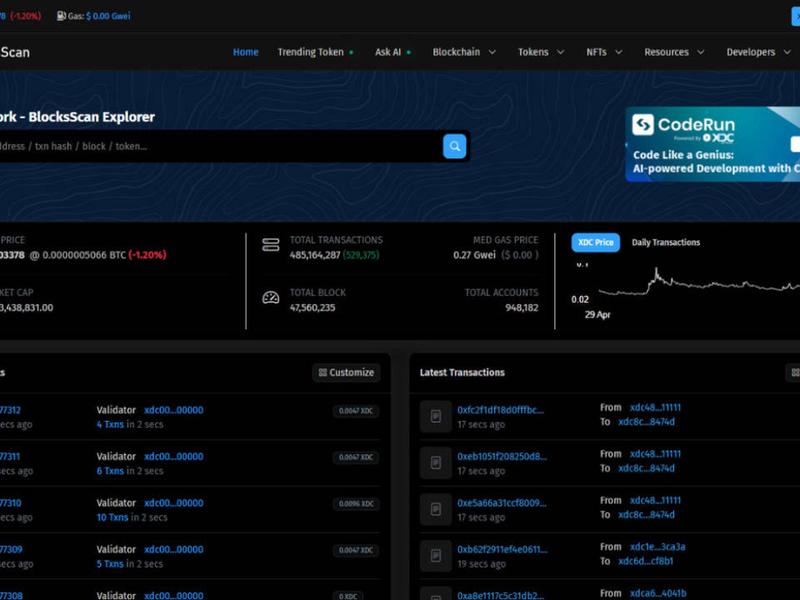Screen dimensions: 800x600
Task: Click the 0.0096 XDC reward badge
Action: click(x=356, y=504)
